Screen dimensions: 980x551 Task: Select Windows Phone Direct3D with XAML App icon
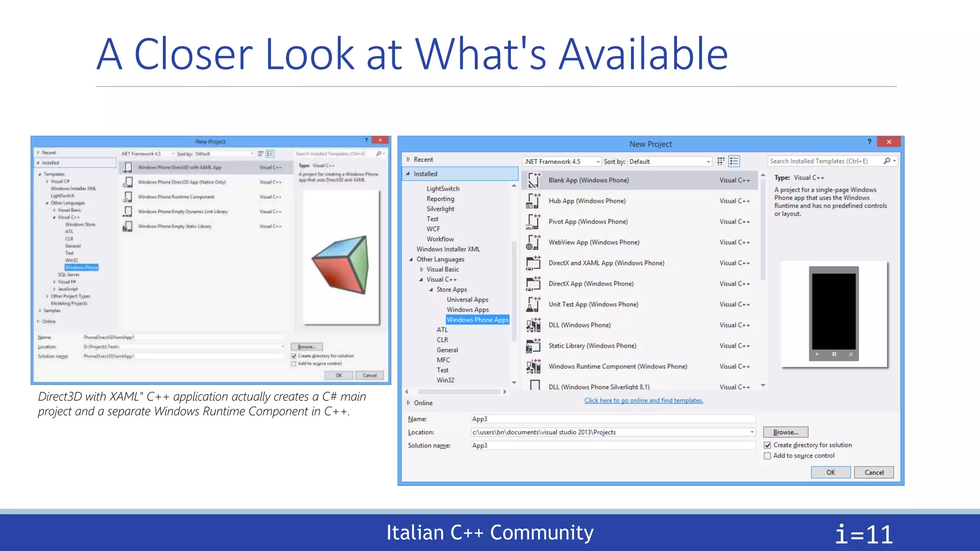(128, 167)
